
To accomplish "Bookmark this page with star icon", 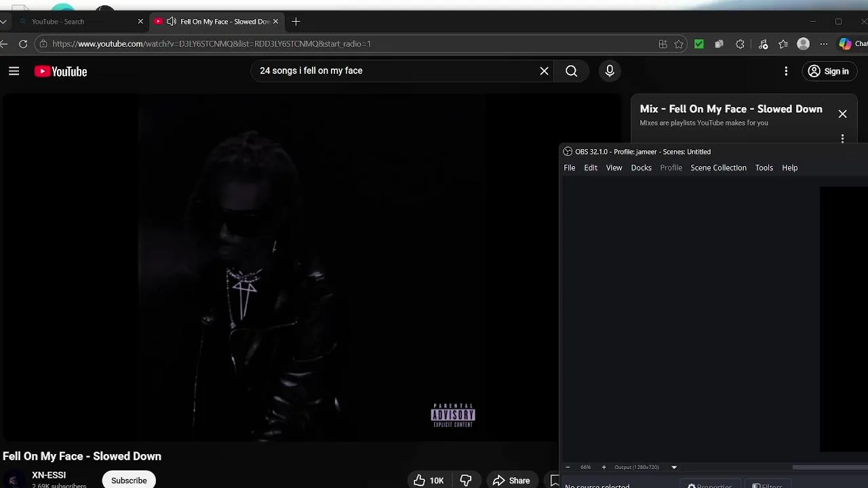I will (679, 44).
